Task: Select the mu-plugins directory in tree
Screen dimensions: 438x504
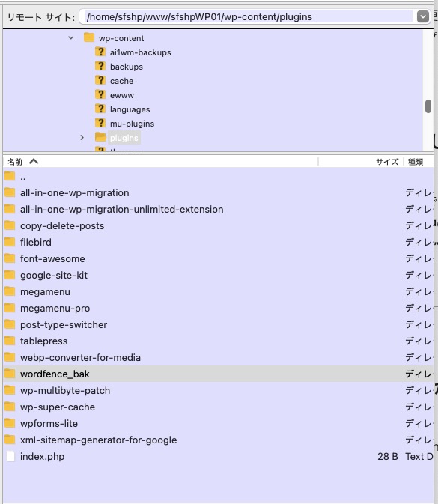Action: pyautogui.click(x=132, y=124)
